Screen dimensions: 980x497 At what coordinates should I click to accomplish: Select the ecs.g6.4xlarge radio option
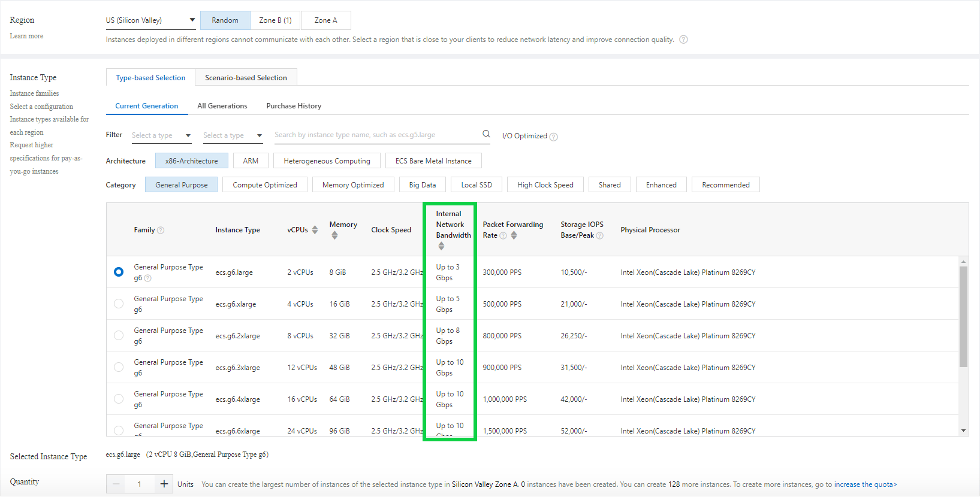click(x=119, y=399)
